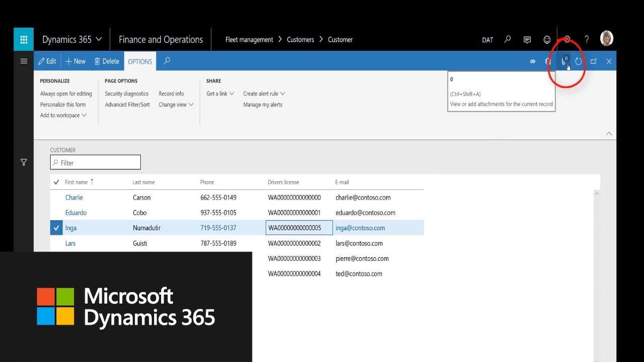The width and height of the screenshot is (644, 362).
Task: Select the OPTIONS tab
Action: tap(140, 61)
